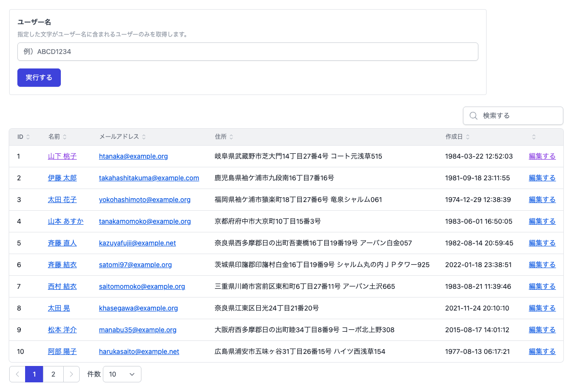
Task: Click the sort icon next to ID column
Action: (28, 137)
